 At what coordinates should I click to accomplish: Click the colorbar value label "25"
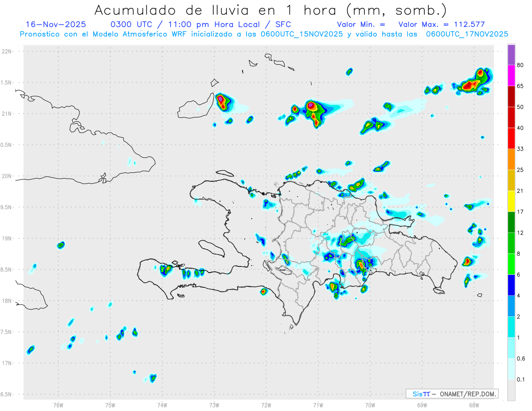coord(520,170)
